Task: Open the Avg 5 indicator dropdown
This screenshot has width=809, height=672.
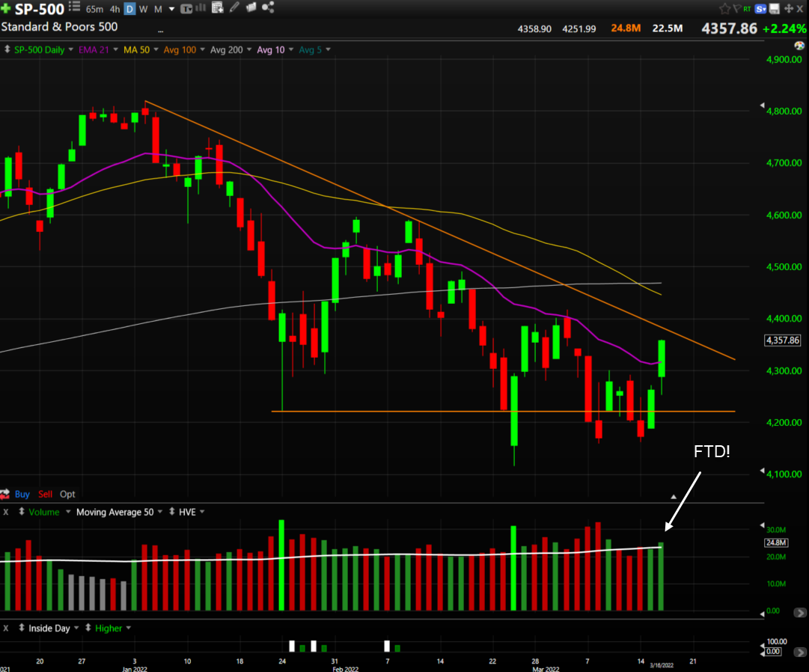Action: [x=328, y=49]
